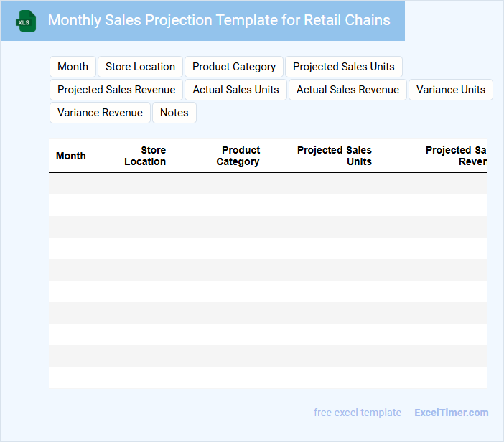Click the Store Location column header

[145, 156]
